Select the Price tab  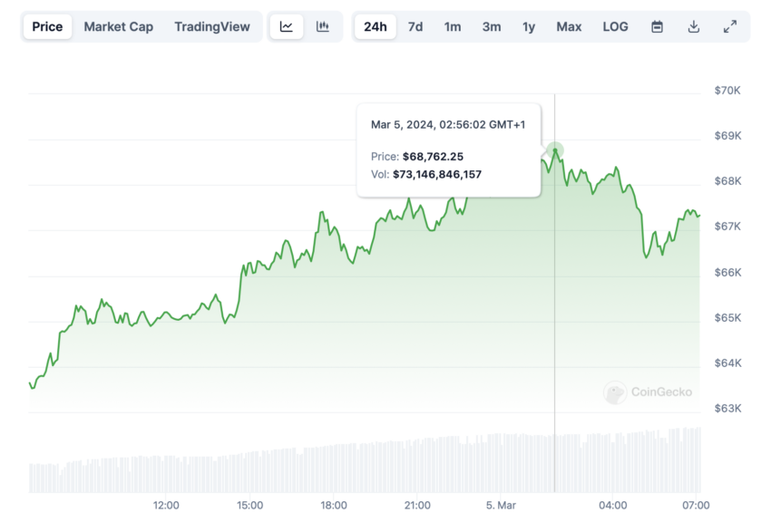(47, 26)
